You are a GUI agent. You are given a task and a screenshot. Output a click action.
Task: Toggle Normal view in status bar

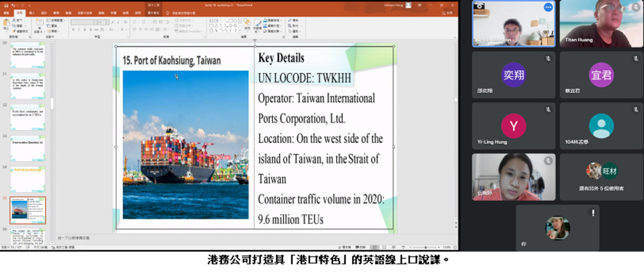(x=375, y=248)
